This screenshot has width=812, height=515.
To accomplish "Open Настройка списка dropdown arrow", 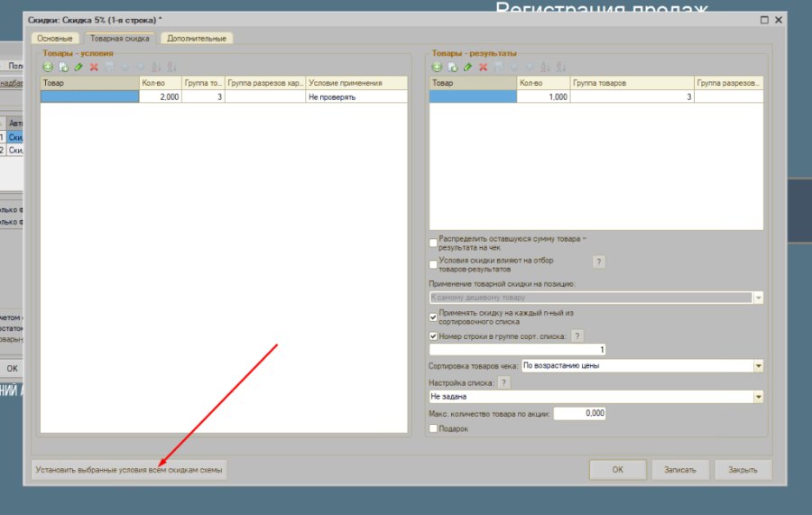I will coord(758,397).
